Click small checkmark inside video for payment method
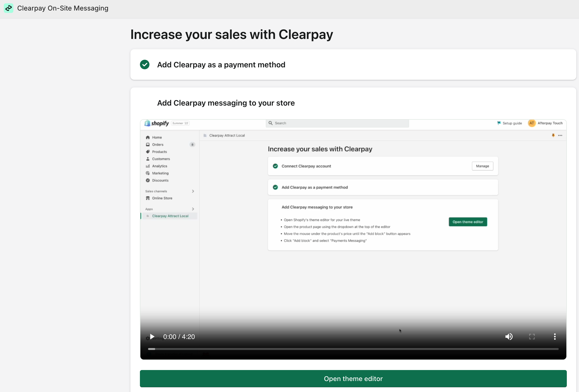This screenshot has width=579, height=392. tap(275, 187)
